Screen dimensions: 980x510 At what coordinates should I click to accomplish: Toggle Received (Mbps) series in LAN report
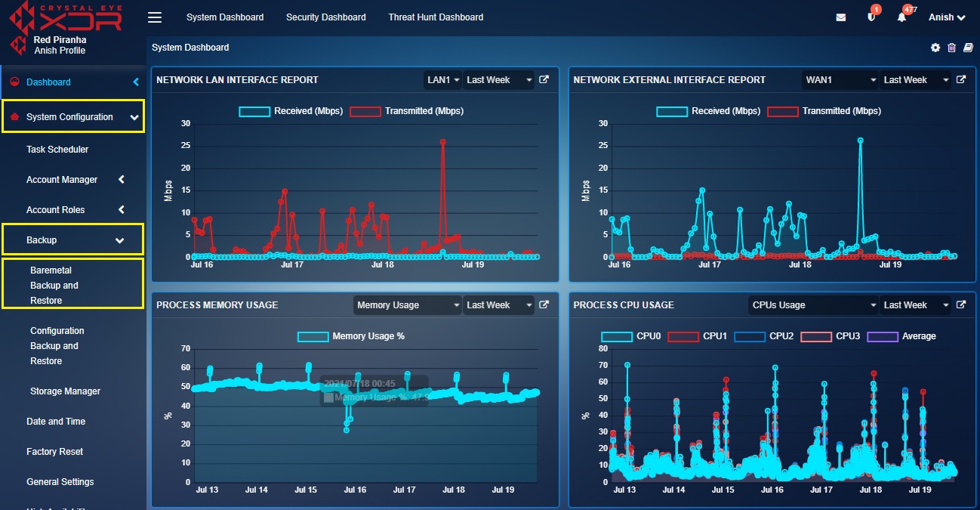pyautogui.click(x=291, y=111)
